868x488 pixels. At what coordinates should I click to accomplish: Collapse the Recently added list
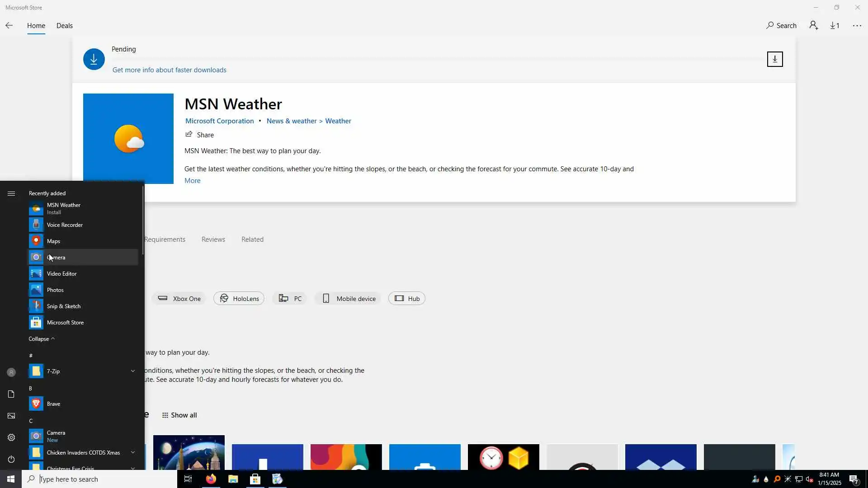[41, 338]
